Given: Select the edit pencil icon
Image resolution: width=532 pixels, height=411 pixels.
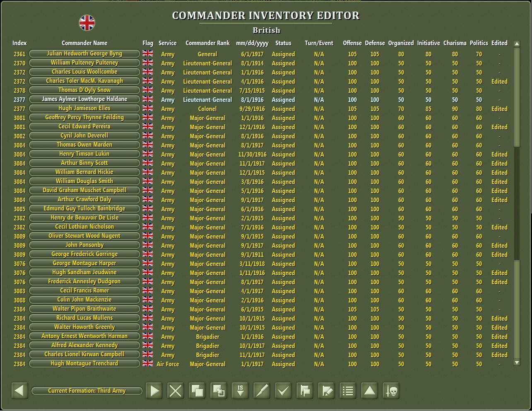Looking at the screenshot, I should 261,390.
